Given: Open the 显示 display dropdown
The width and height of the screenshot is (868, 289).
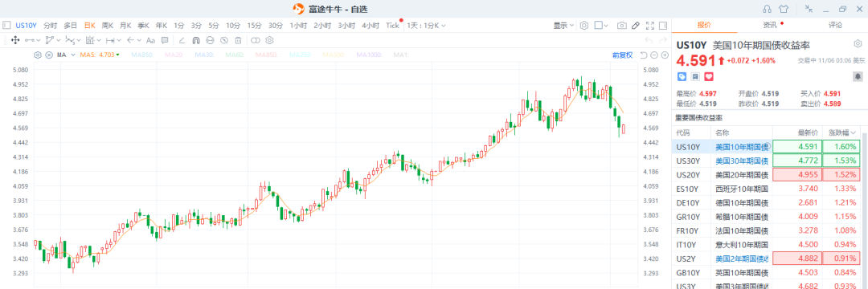Looking at the screenshot, I should pos(564,26).
